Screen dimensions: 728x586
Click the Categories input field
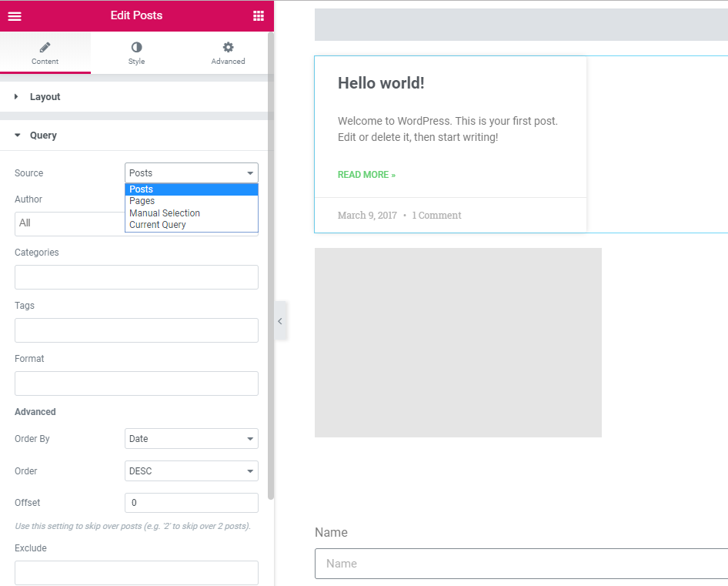tap(136, 277)
